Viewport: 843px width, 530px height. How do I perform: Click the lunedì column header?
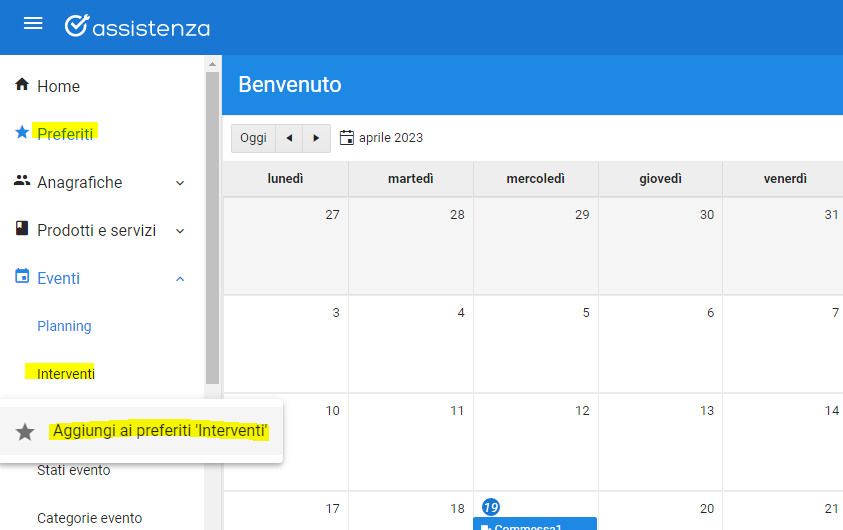(x=285, y=178)
